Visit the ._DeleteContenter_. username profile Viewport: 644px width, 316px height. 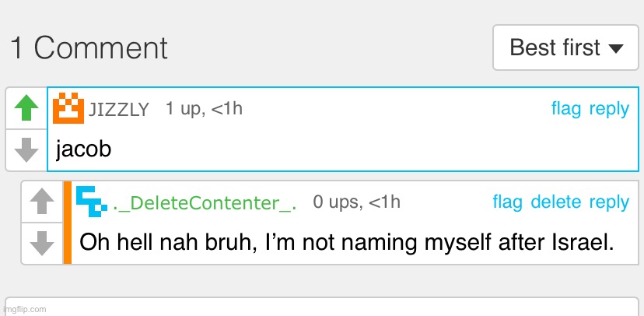205,203
